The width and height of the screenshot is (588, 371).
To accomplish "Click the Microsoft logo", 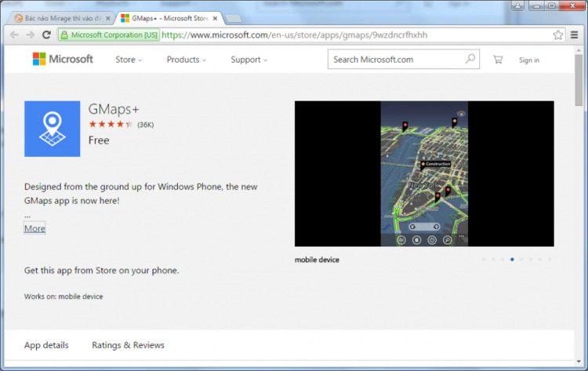I will [x=63, y=59].
